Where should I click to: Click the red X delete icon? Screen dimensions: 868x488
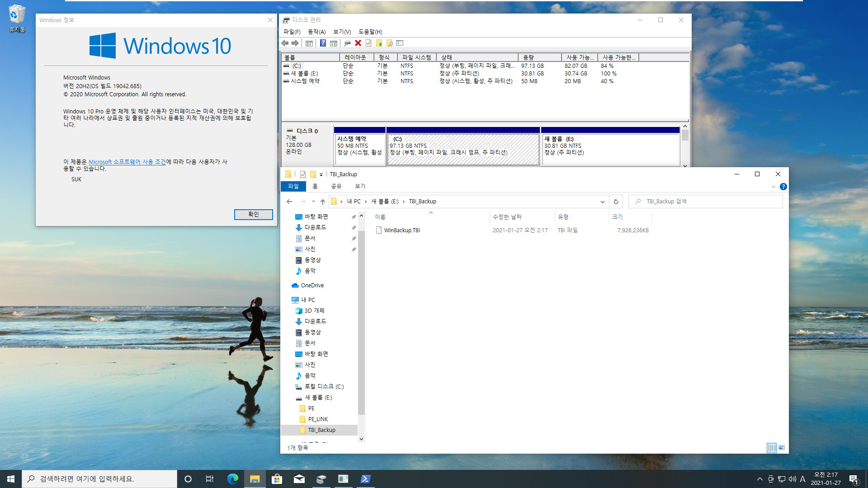[x=358, y=43]
